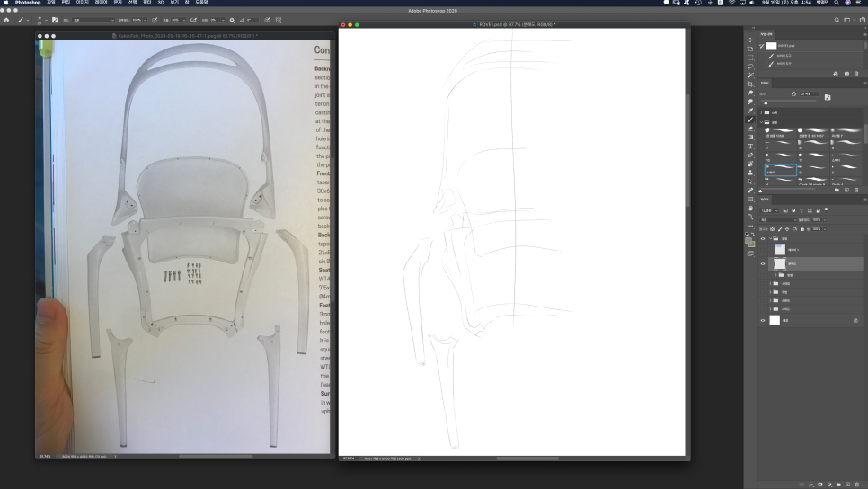Viewport: 868px width, 489px height.
Task: Open the 이미지 menu
Action: [83, 3]
